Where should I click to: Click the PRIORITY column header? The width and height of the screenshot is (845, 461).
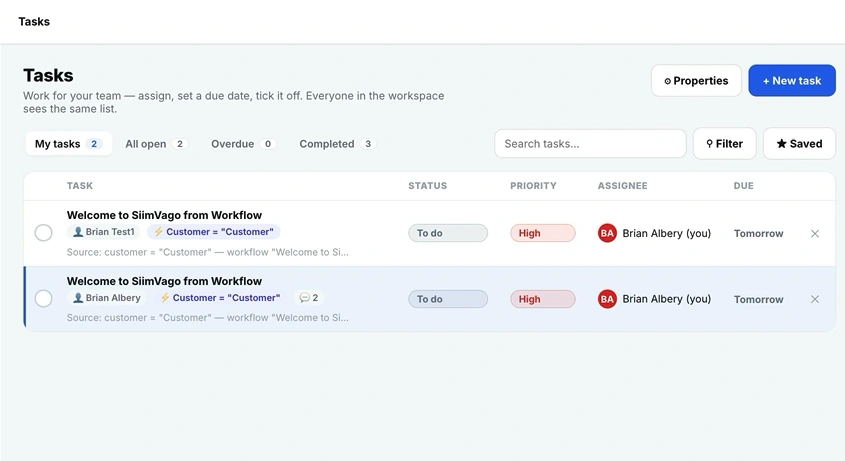pos(533,185)
